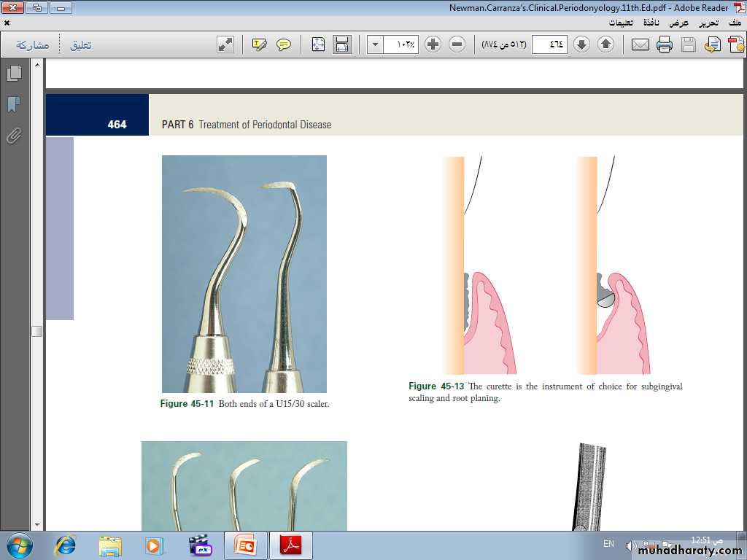The width and height of the screenshot is (747, 560).
Task: Open the page thumbnails panel
Action: tap(13, 74)
